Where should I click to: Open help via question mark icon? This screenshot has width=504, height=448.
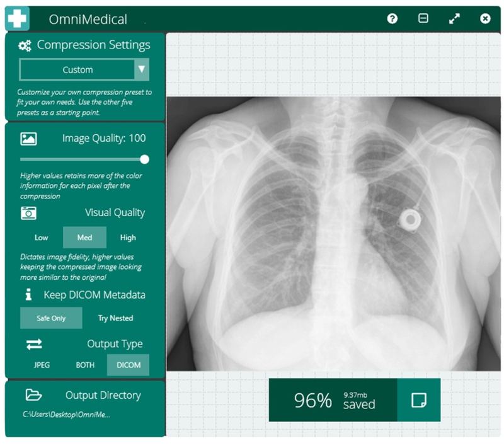392,19
